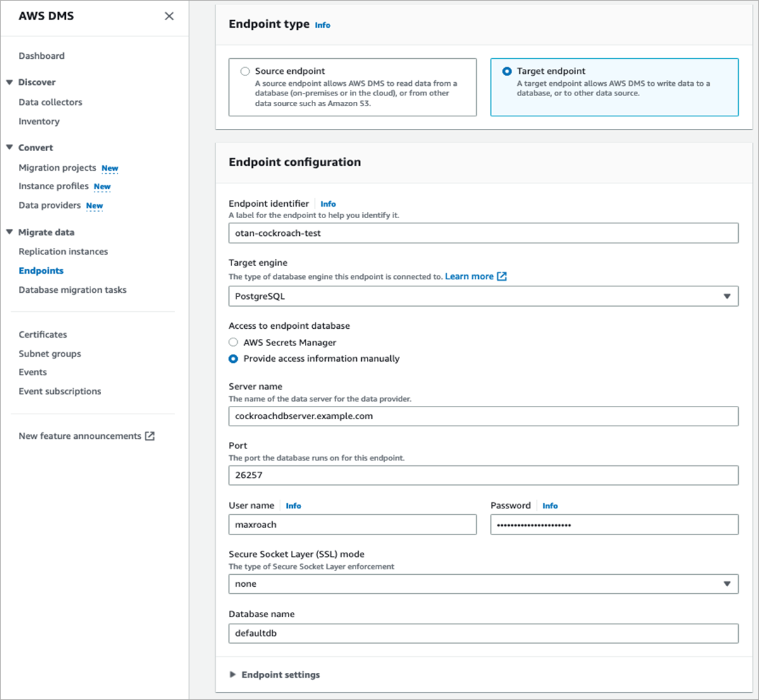Select the Source endpoint radio button
Image resolution: width=759 pixels, height=700 pixels.
[245, 71]
